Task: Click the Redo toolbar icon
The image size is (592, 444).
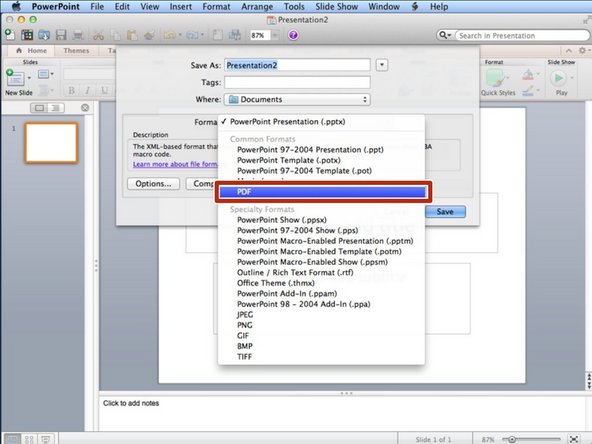Action: pyautogui.click(x=192, y=35)
